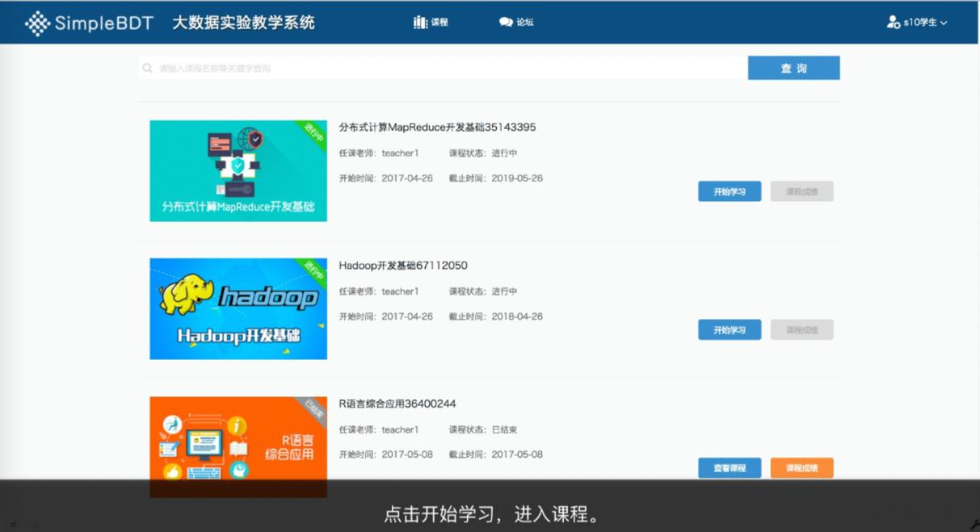
Task: Click 查看课程 for R语言综合应用
Action: [x=729, y=467]
